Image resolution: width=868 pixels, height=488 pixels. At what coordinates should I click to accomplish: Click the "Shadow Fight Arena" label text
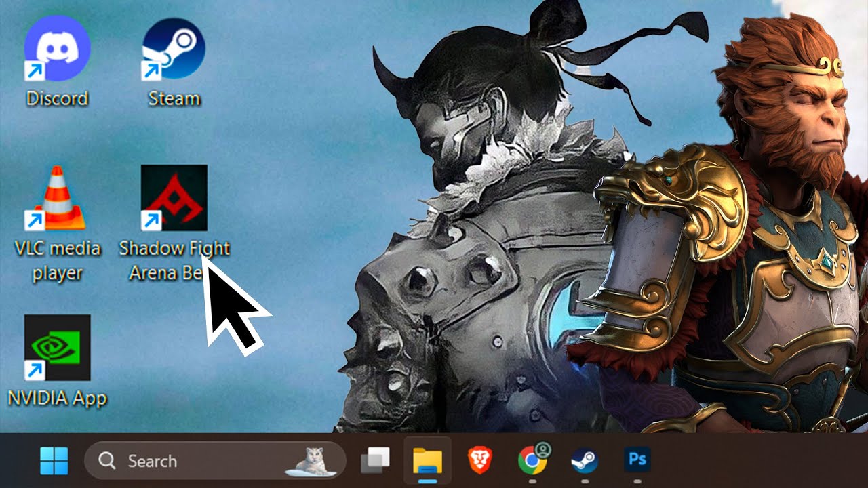[x=174, y=261]
